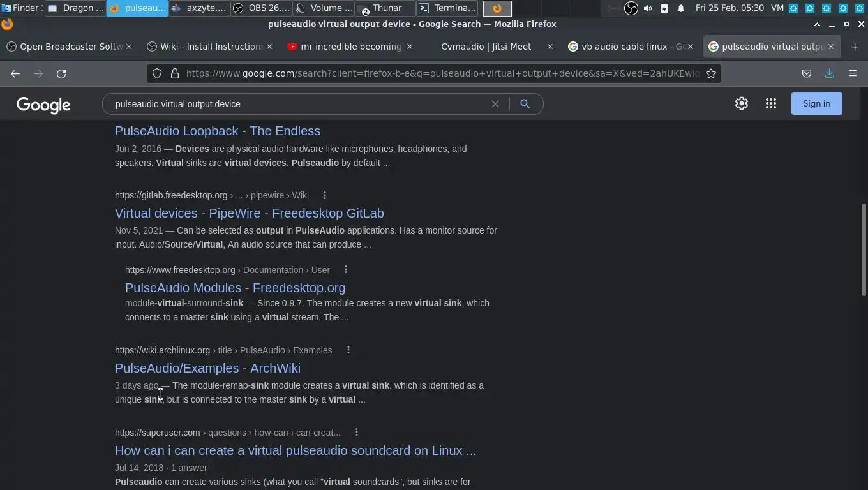Open the OBS Studio tray icon
Image resolution: width=868 pixels, height=490 pixels.
coord(631,8)
